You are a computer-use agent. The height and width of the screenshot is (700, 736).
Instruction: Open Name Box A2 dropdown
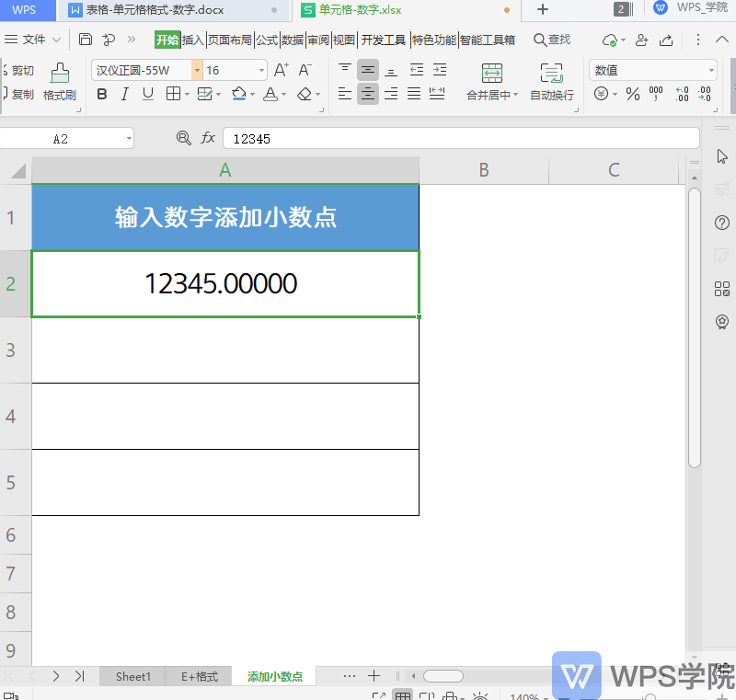pos(129,138)
